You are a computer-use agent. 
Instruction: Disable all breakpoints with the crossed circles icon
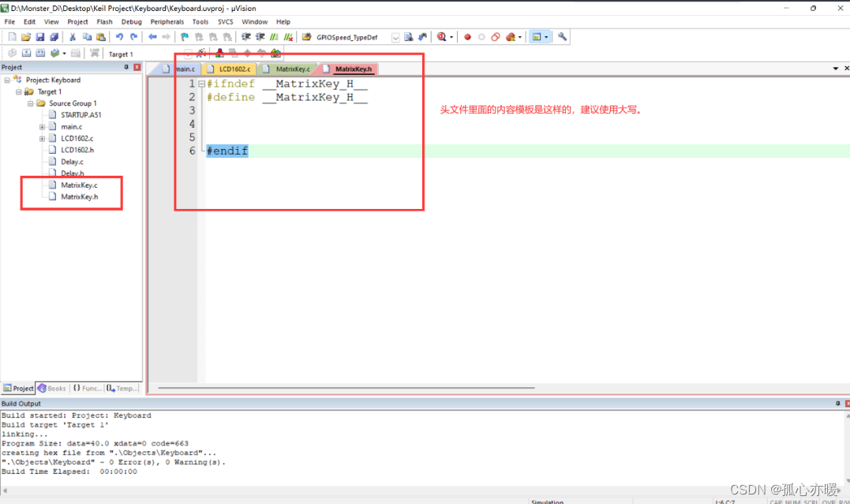click(496, 37)
